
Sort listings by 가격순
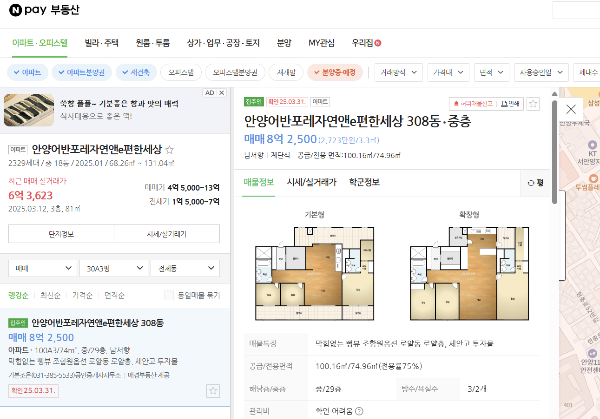(82, 295)
